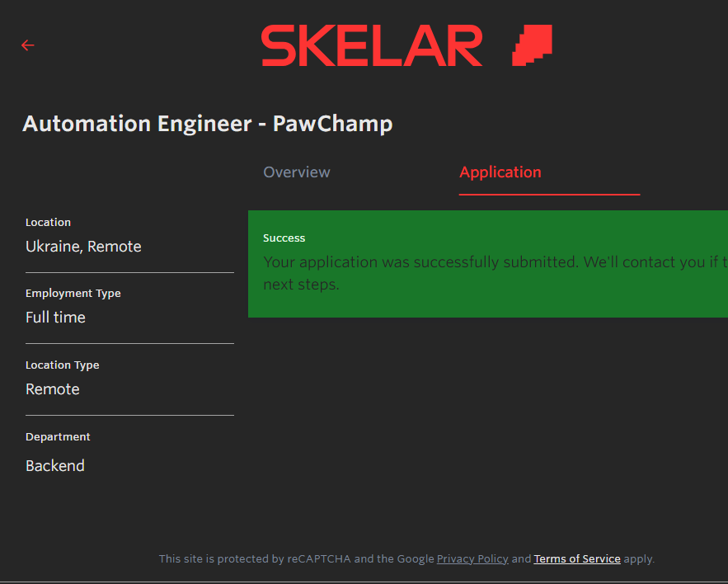Click the Automation Engineer - PawChamp heading
Screen dimensions: 728x584
click(208, 124)
